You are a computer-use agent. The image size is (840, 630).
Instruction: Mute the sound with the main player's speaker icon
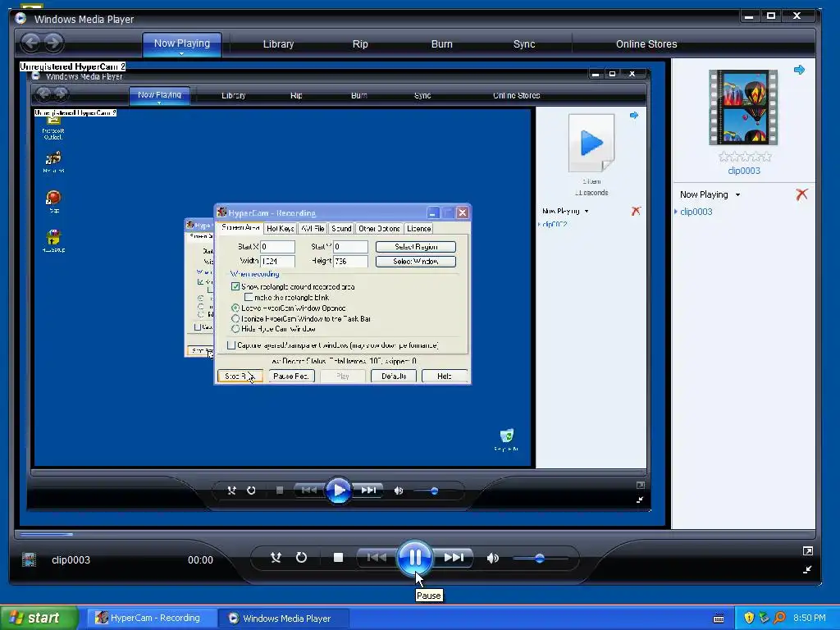click(x=493, y=558)
